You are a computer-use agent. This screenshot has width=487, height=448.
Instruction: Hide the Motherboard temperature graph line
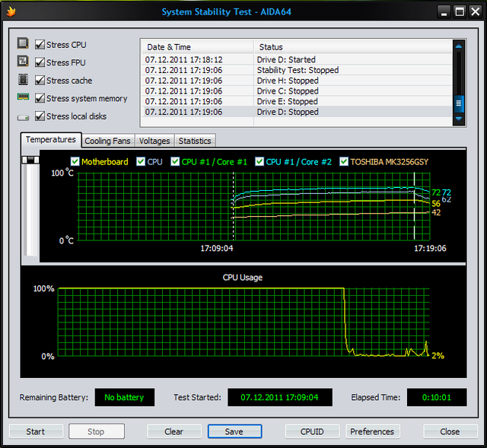click(75, 161)
